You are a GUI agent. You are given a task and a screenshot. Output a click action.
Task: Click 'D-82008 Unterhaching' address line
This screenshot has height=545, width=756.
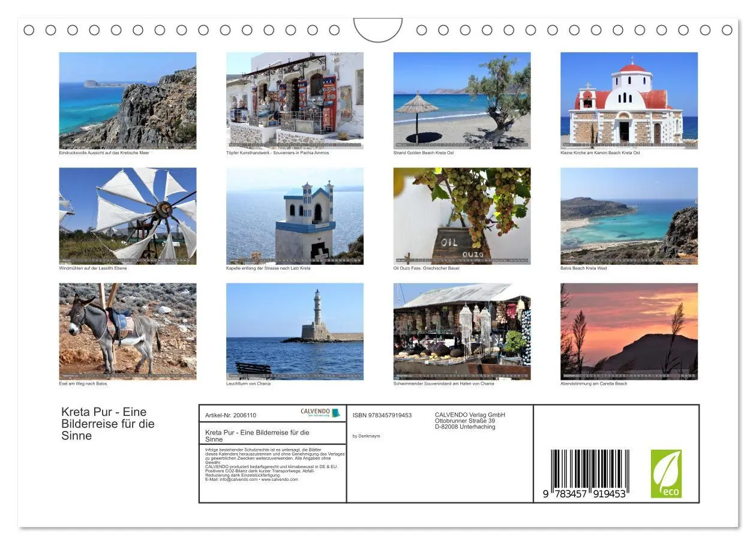pyautogui.click(x=465, y=427)
